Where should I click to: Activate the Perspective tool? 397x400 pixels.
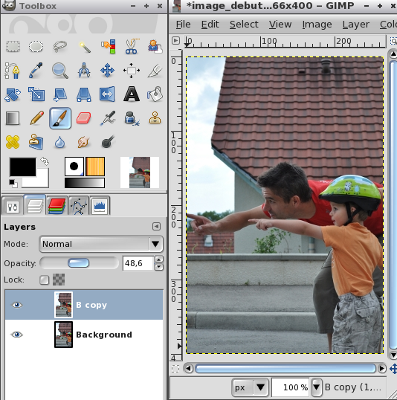click(84, 94)
